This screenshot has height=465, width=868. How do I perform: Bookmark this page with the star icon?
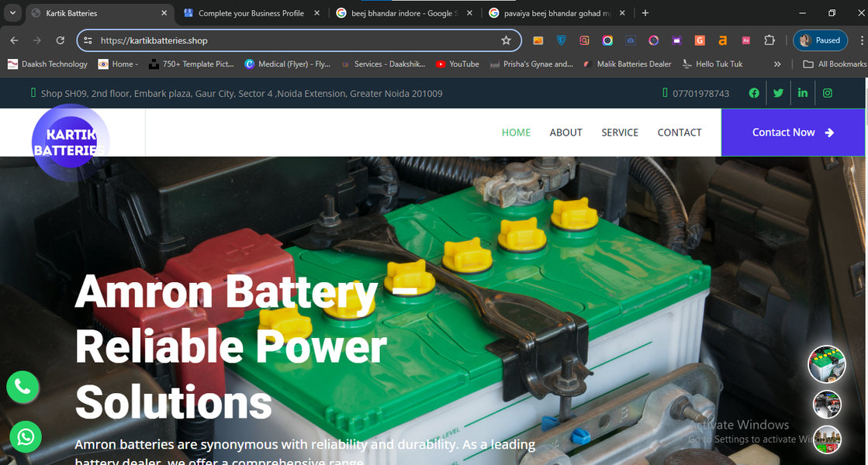tap(506, 40)
